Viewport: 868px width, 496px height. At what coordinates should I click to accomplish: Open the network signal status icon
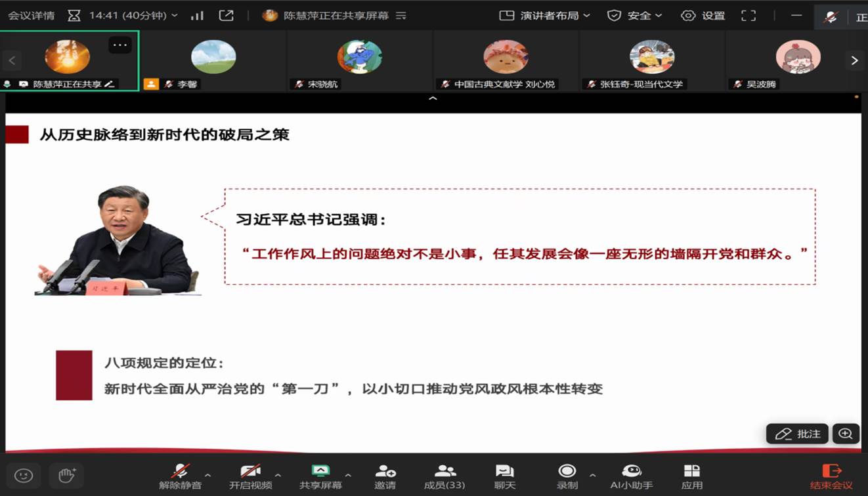pos(197,15)
